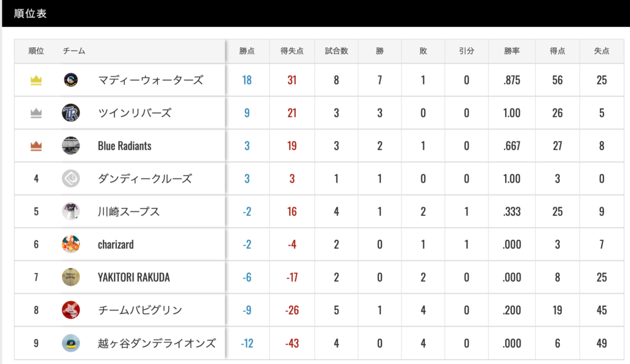This screenshot has width=630, height=364.
Task: Open the マディーウォーターズ team name link
Action: tap(150, 80)
